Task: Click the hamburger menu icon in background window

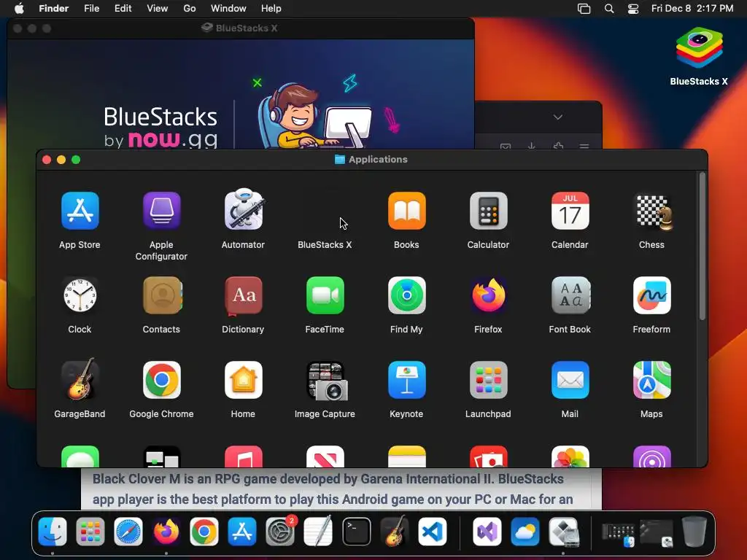Action: click(x=584, y=145)
